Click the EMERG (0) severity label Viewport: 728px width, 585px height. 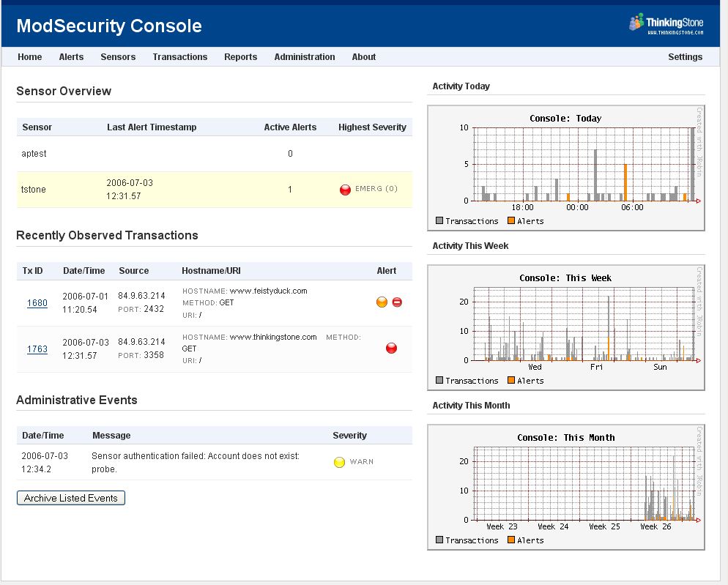click(376, 188)
